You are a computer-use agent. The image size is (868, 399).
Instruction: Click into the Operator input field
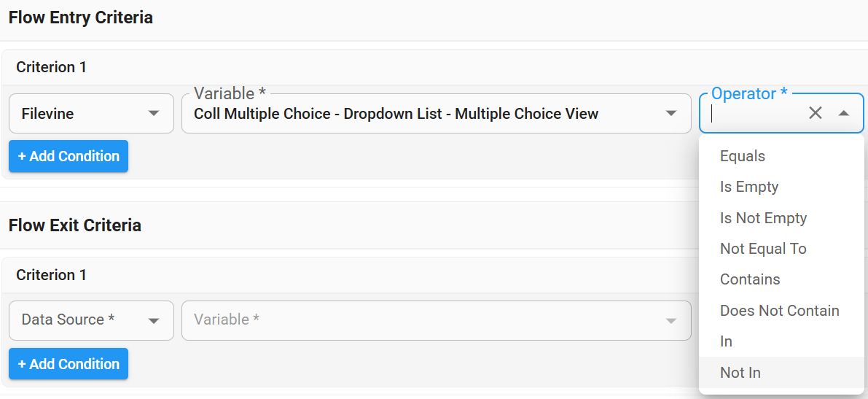coord(754,114)
